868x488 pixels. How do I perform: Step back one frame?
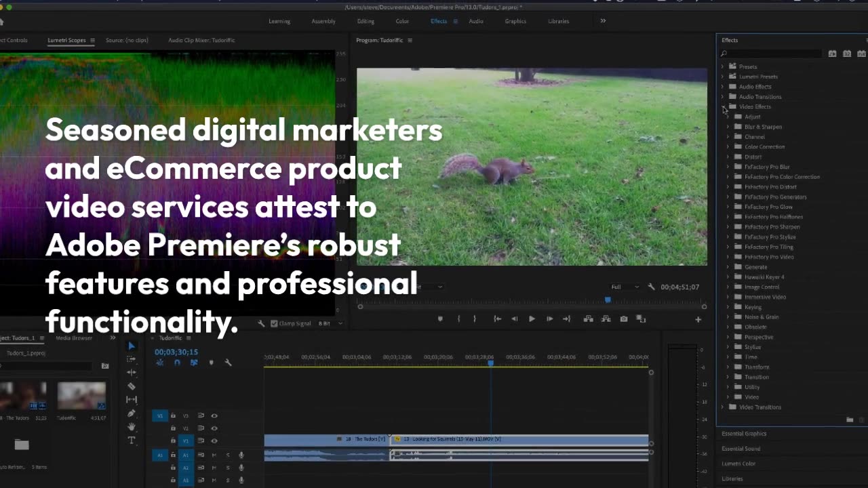pos(514,319)
